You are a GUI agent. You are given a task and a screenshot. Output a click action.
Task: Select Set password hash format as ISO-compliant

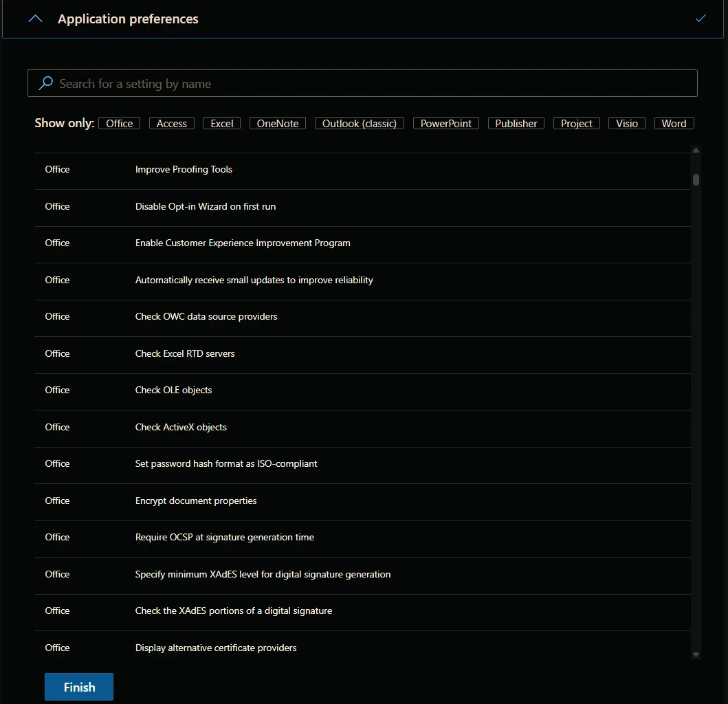pyautogui.click(x=362, y=464)
